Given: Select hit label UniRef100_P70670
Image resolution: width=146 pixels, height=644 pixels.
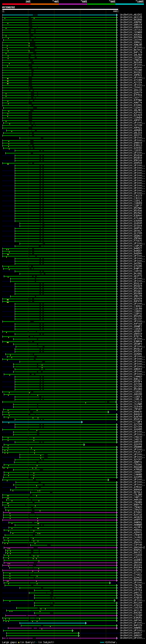Looking at the screenshot, I should click(x=131, y=241).
